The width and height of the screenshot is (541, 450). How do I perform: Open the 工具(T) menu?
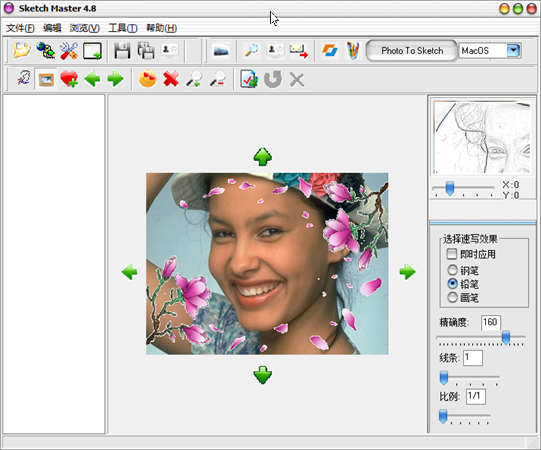coord(123,28)
